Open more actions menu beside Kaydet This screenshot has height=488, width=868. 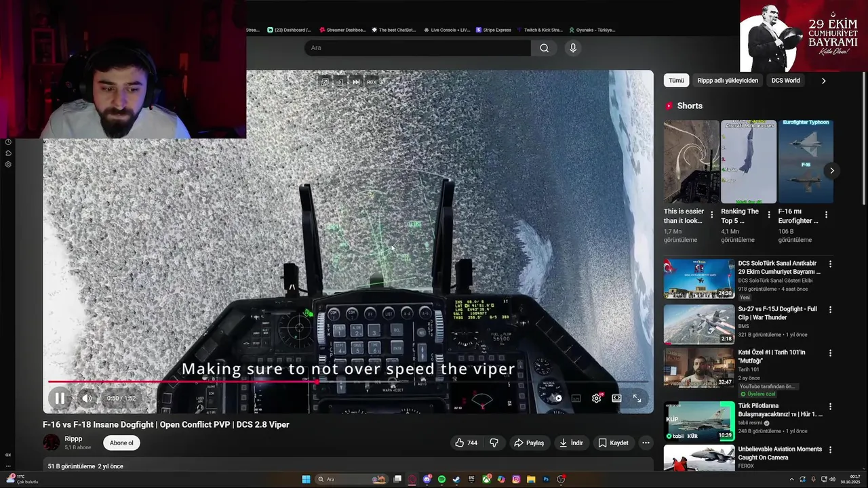(x=646, y=443)
